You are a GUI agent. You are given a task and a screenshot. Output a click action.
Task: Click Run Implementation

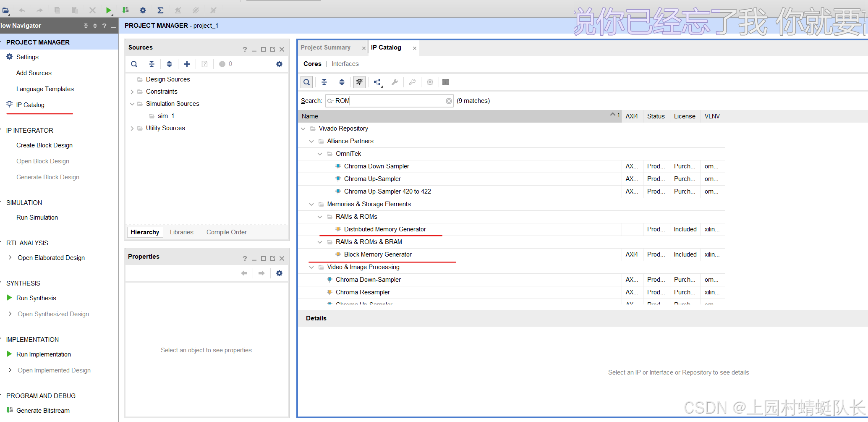(44, 354)
